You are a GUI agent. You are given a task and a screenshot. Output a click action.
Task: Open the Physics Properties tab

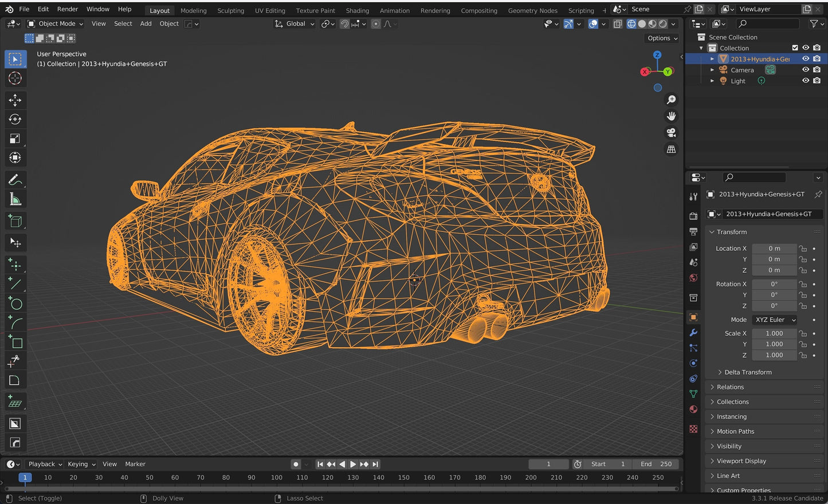click(693, 363)
